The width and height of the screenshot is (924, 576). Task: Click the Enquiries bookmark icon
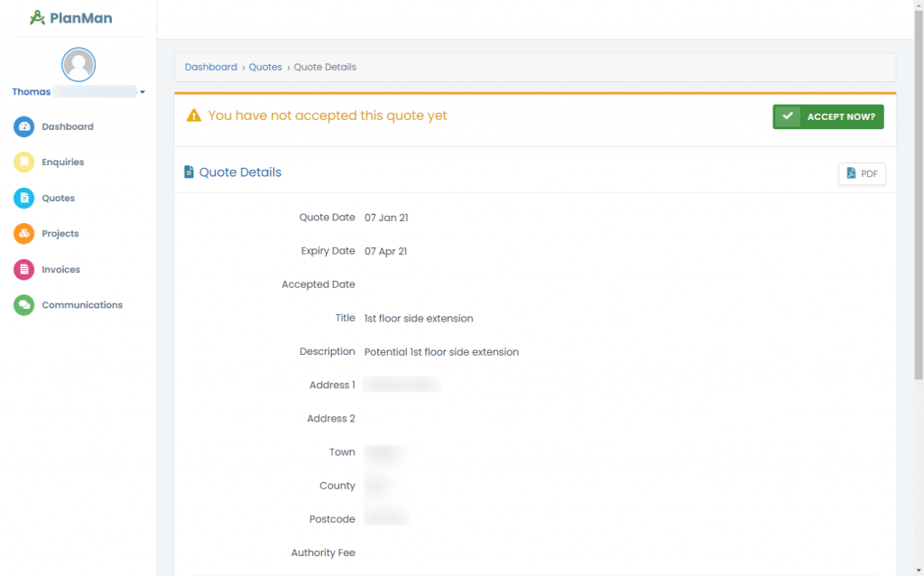24,163
